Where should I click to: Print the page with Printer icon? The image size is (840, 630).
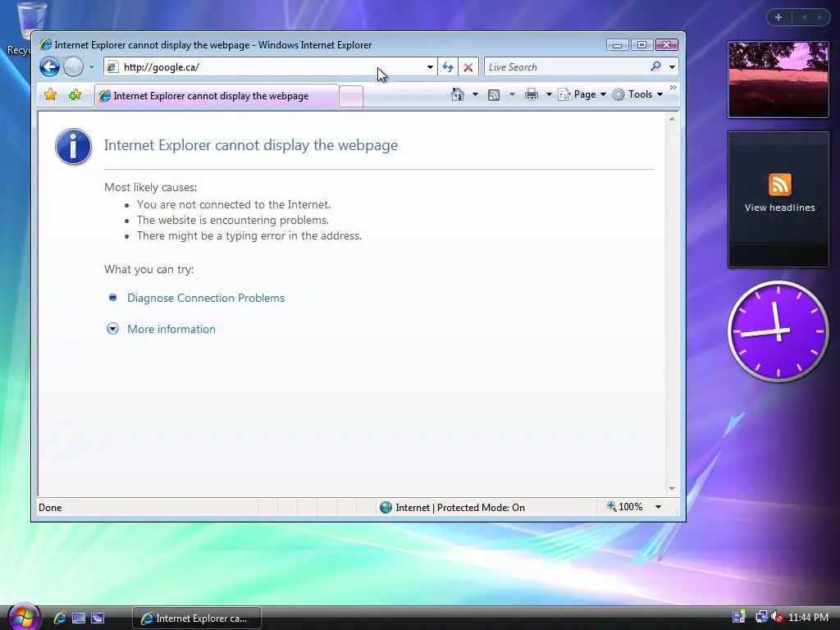click(532, 95)
